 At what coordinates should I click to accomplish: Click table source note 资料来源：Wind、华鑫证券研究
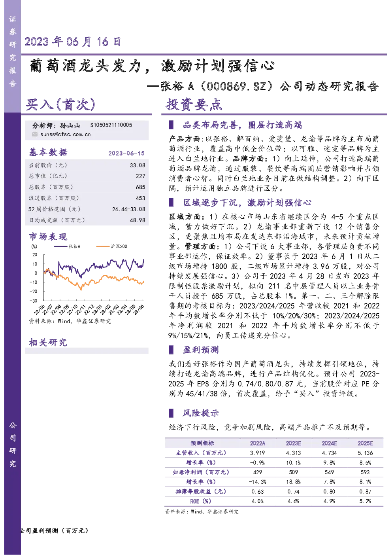(x=202, y=511)
